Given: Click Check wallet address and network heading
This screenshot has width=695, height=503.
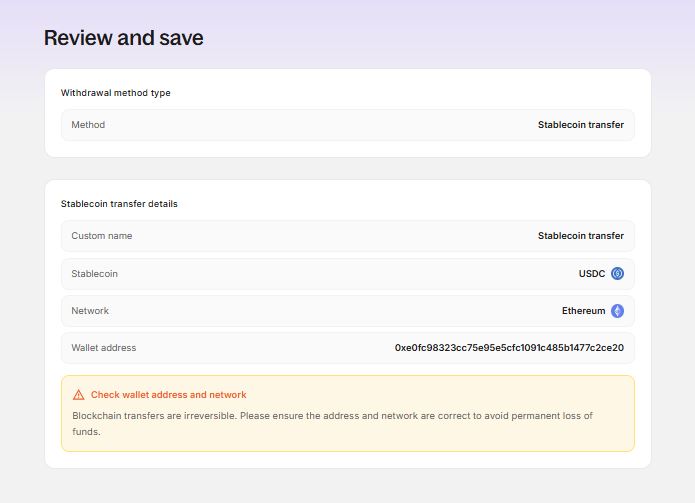Looking at the screenshot, I should [168, 395].
